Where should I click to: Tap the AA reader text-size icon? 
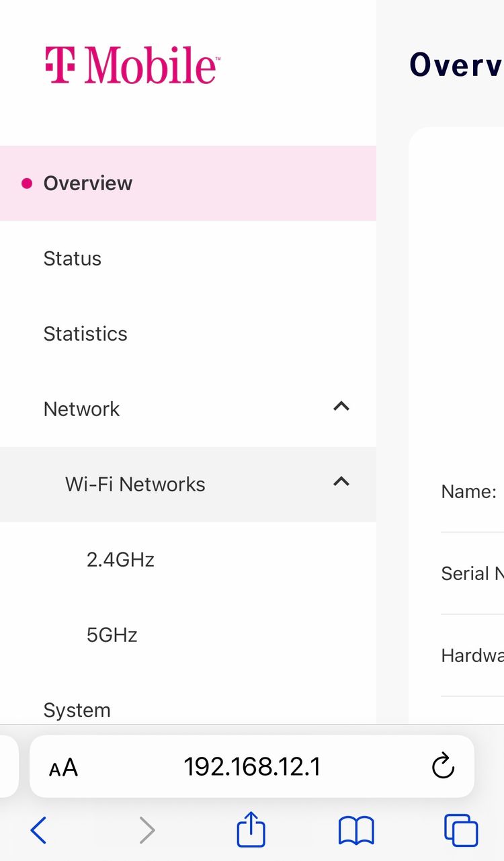click(63, 767)
